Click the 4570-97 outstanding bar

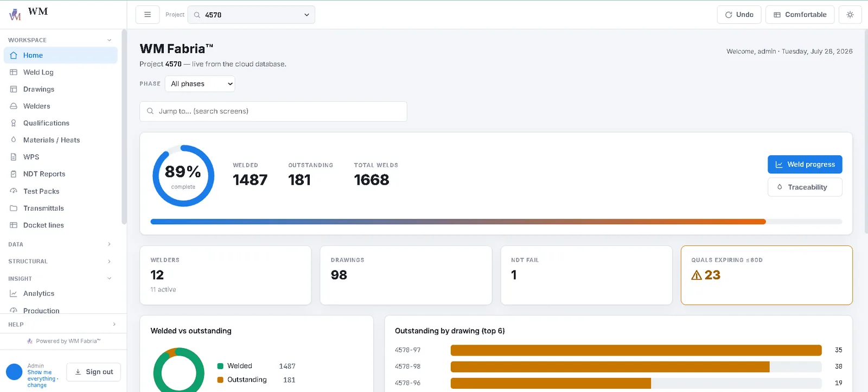[636, 350]
